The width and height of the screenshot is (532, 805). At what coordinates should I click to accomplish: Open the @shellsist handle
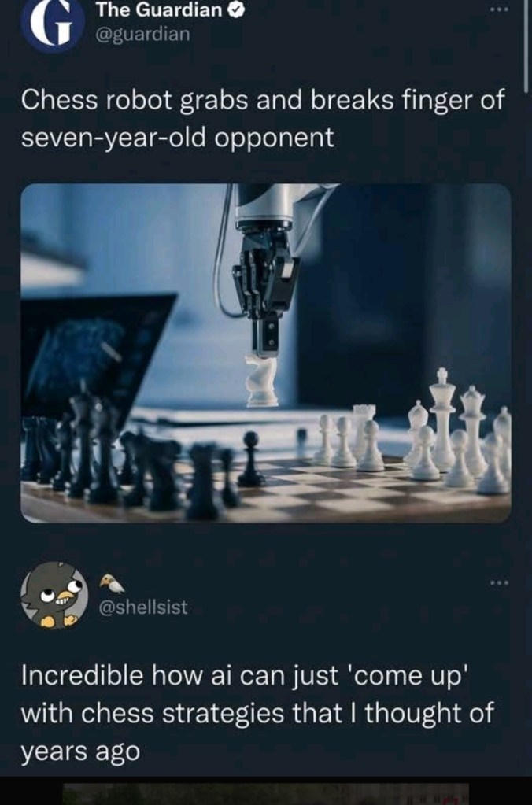coord(142,607)
